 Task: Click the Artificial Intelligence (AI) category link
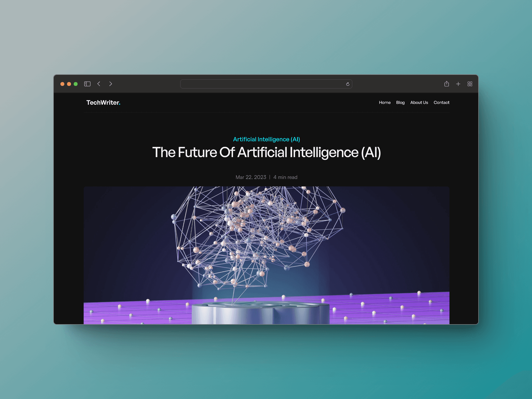click(267, 139)
